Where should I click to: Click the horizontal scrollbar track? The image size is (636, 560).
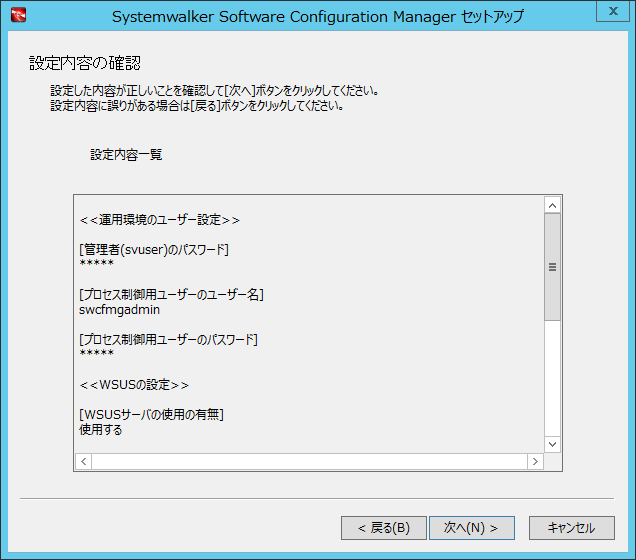pyautogui.click(x=309, y=461)
